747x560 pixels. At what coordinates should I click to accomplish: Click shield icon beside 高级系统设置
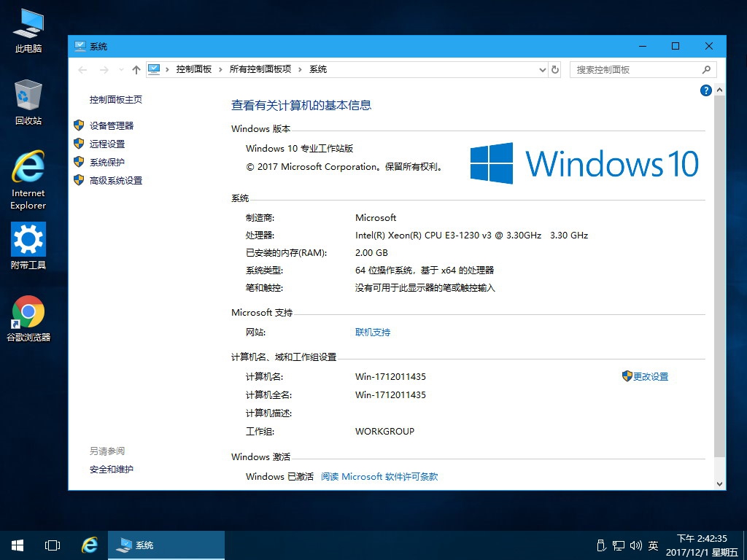pyautogui.click(x=79, y=180)
